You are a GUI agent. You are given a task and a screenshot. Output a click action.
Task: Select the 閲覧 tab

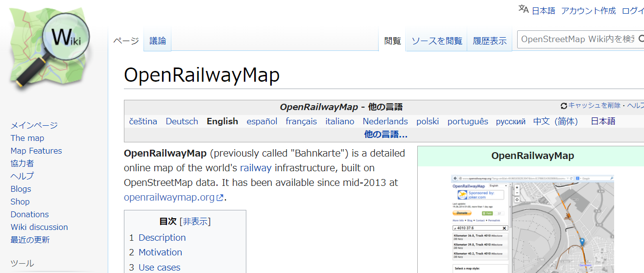coord(392,41)
